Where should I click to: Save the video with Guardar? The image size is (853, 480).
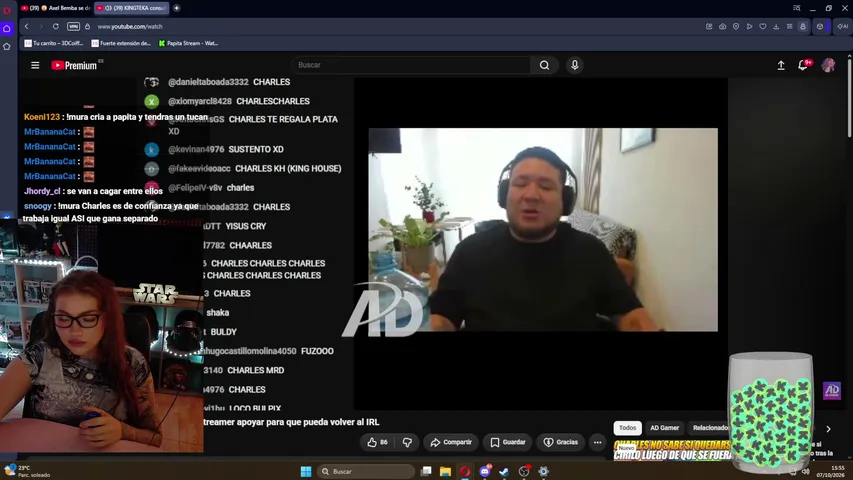508,442
